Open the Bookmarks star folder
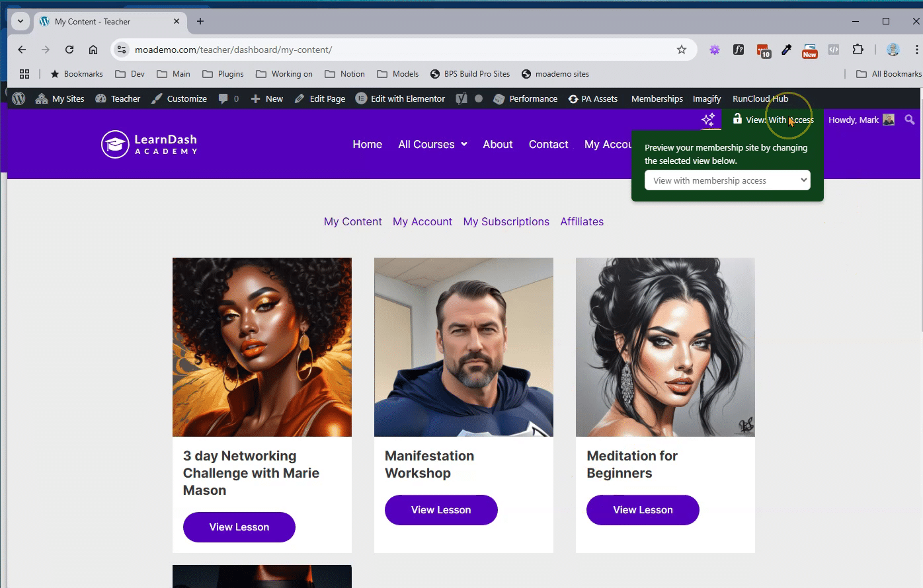This screenshot has height=588, width=923. coord(77,74)
